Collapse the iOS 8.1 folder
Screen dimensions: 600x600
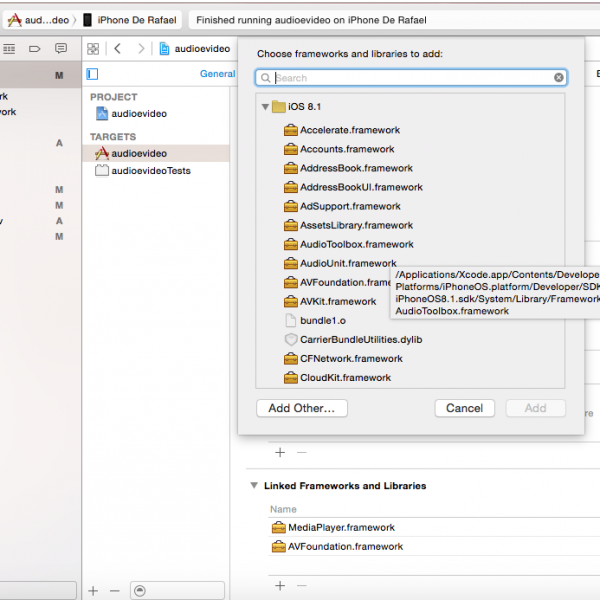click(265, 106)
